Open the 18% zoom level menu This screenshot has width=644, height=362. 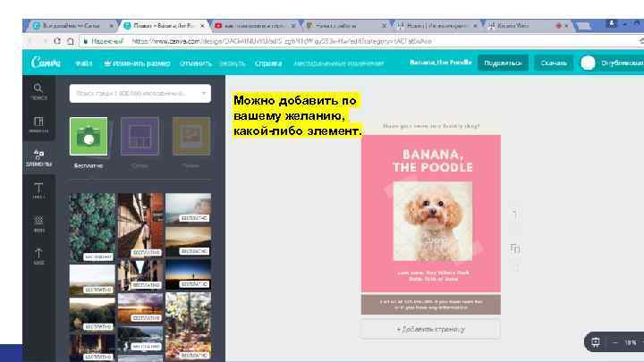point(631,342)
